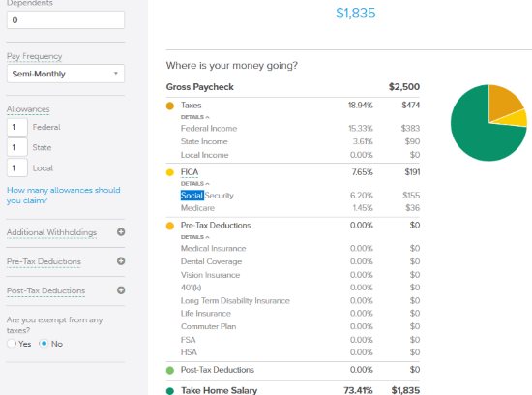Expand Post-Tax Deductions sidebar plus icon
532x395 pixels.
coord(121,290)
